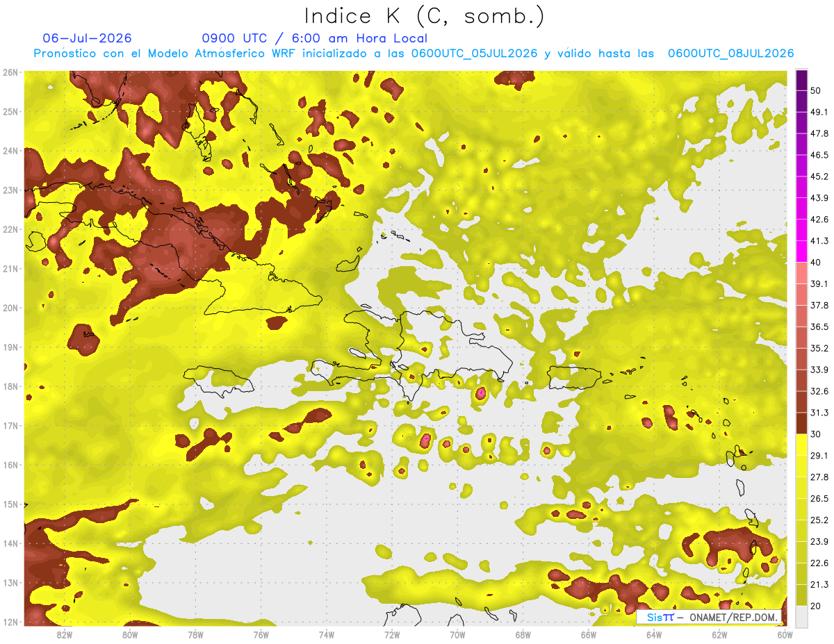The image size is (834, 644).
Task: Click legend value "33.9"
Action: (819, 370)
